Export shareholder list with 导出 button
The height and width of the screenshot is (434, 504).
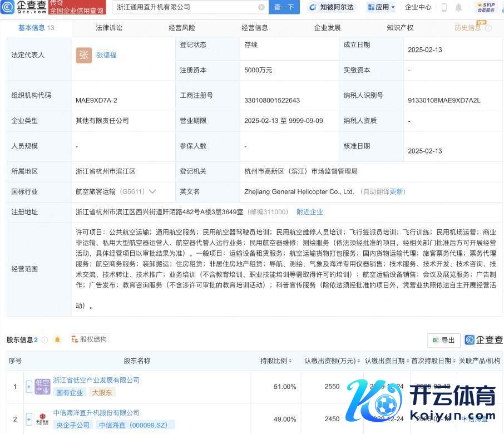[x=443, y=340]
